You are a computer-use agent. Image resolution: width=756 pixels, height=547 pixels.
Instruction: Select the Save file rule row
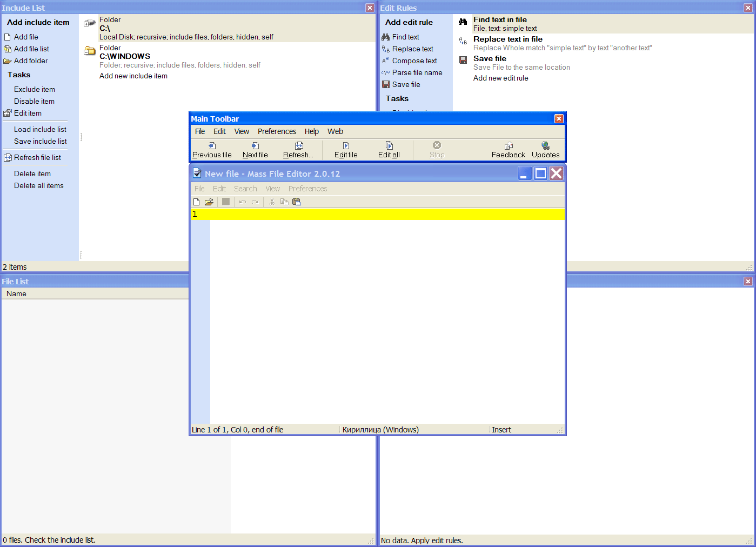click(604, 63)
